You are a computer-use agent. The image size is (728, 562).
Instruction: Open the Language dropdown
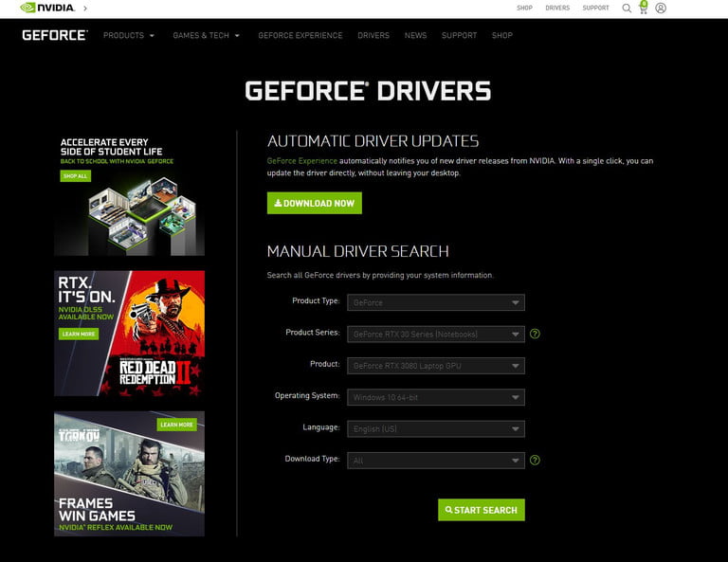435,428
